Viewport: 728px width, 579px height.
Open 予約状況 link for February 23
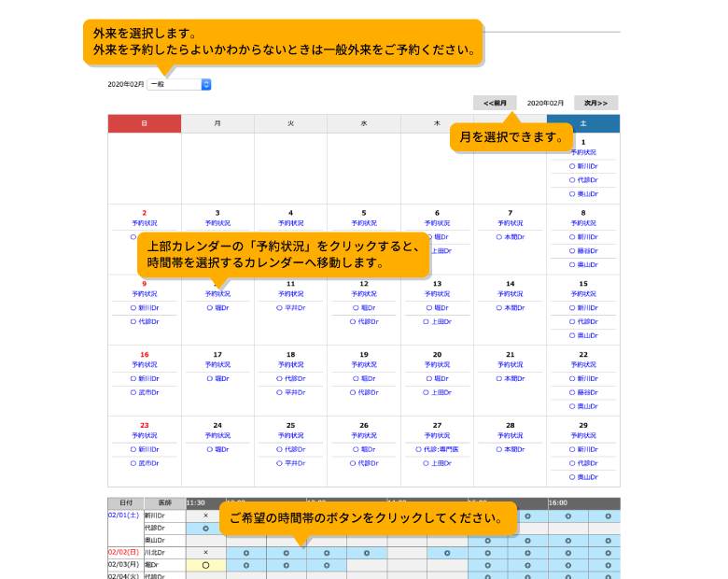pos(145,436)
